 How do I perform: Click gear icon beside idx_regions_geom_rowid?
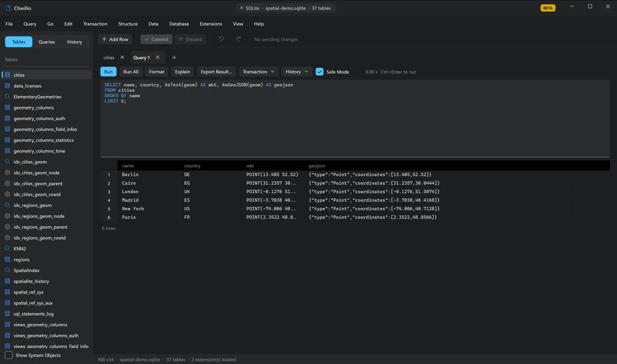click(x=7, y=238)
